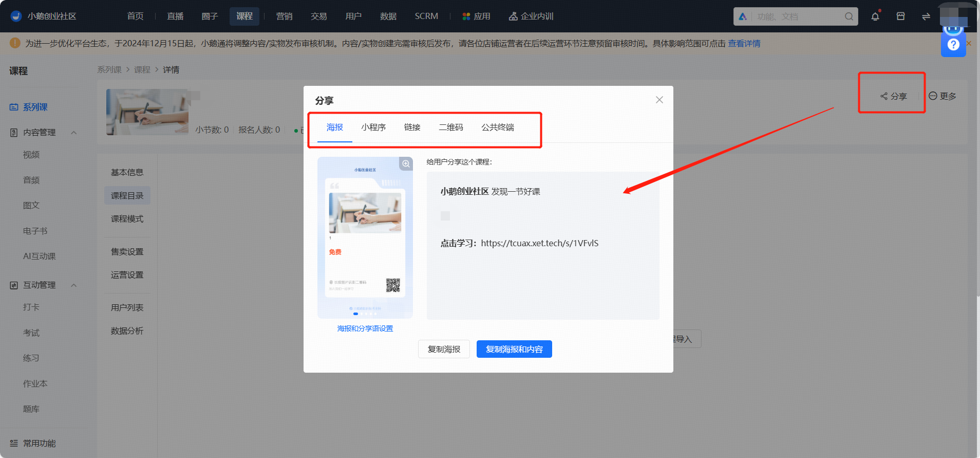Close the 分享 dialog
The image size is (980, 458).
click(x=659, y=100)
